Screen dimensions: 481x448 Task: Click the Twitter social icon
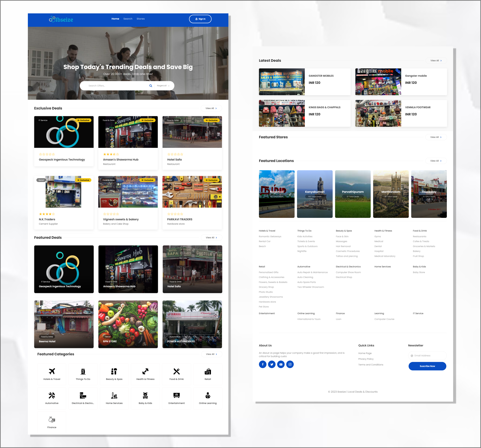pyautogui.click(x=272, y=364)
